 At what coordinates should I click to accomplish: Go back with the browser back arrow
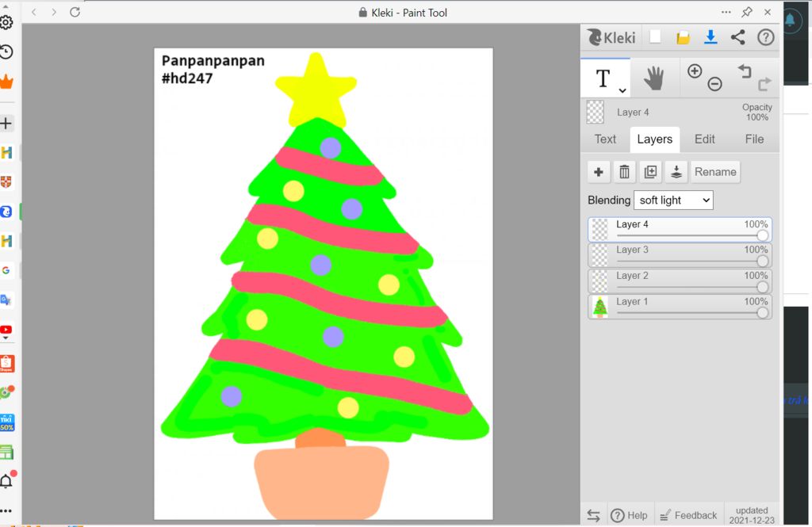pos(34,12)
